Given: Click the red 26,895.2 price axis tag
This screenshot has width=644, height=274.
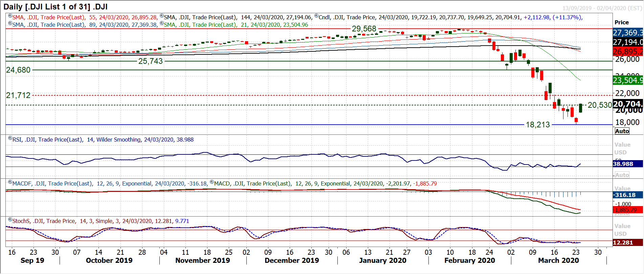Looking at the screenshot, I should [628, 52].
